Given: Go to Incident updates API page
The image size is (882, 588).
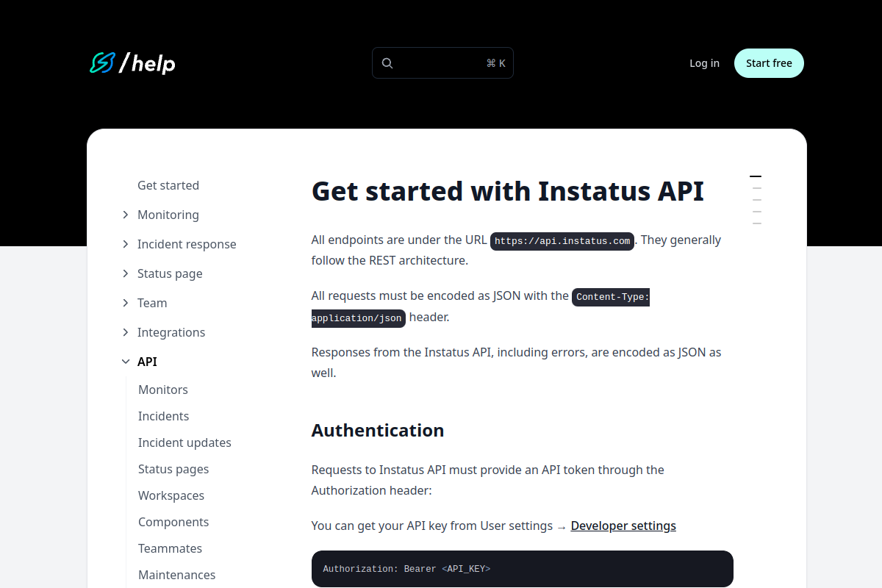Looking at the screenshot, I should click(184, 442).
